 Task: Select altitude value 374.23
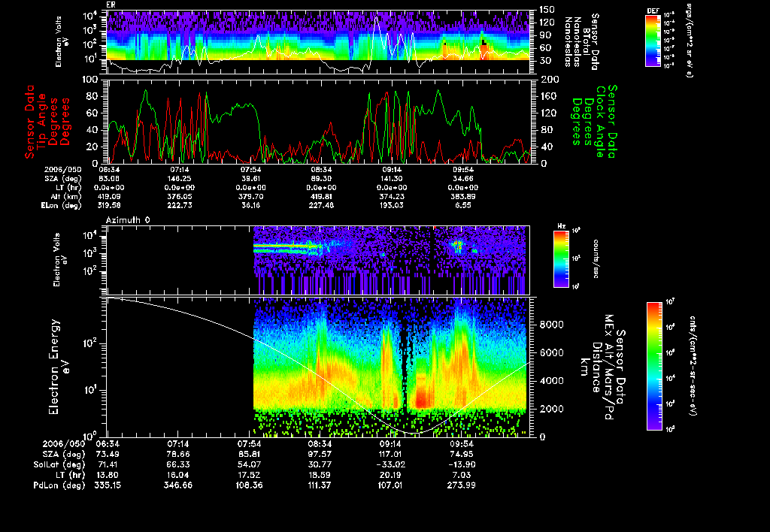click(392, 196)
